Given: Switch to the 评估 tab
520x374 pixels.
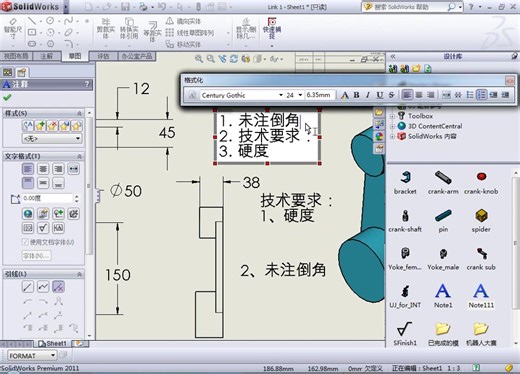Looking at the screenshot, I should click(103, 56).
